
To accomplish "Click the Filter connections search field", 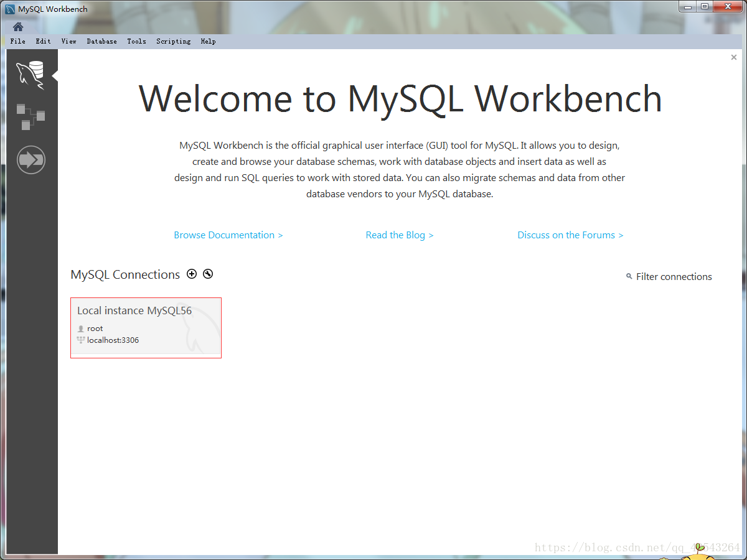I will (x=674, y=276).
